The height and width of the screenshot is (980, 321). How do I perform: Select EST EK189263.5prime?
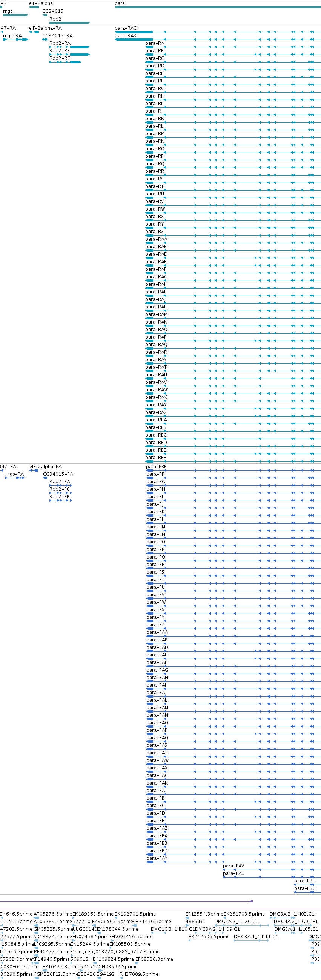click(x=93, y=914)
